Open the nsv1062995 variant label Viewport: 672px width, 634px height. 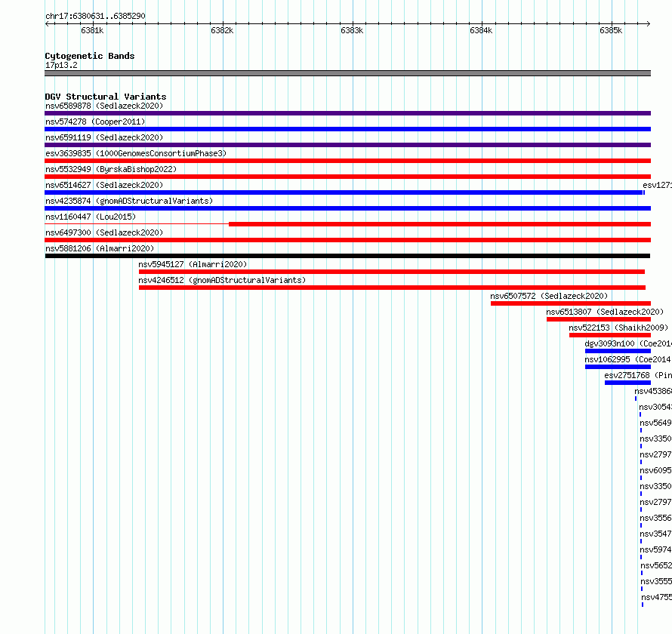[628, 359]
